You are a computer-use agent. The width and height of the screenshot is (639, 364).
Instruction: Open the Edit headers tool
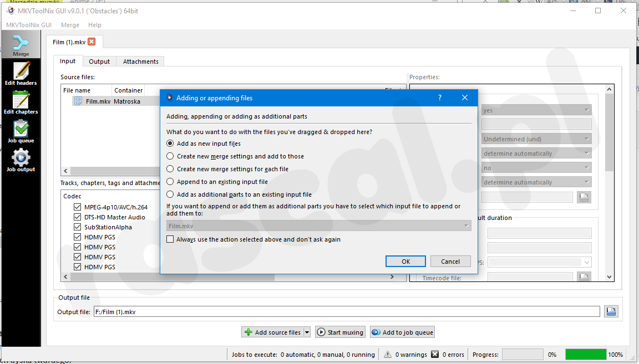tap(21, 74)
